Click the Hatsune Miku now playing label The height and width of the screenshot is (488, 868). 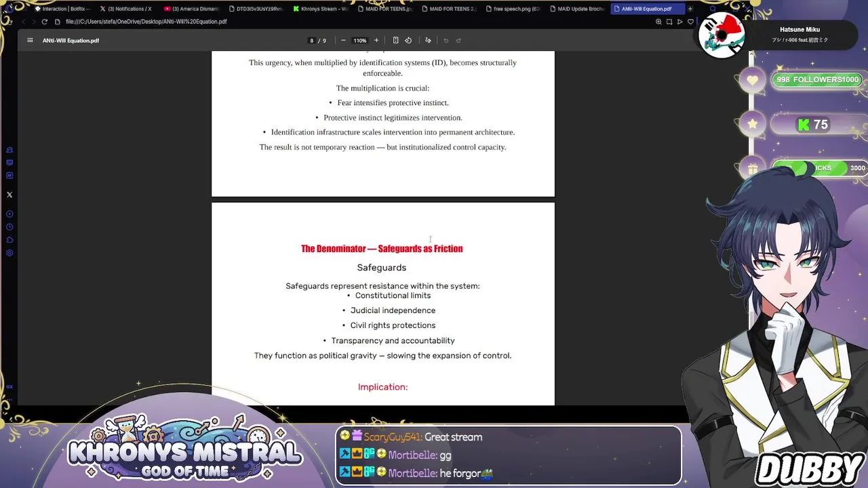pyautogui.click(x=800, y=30)
